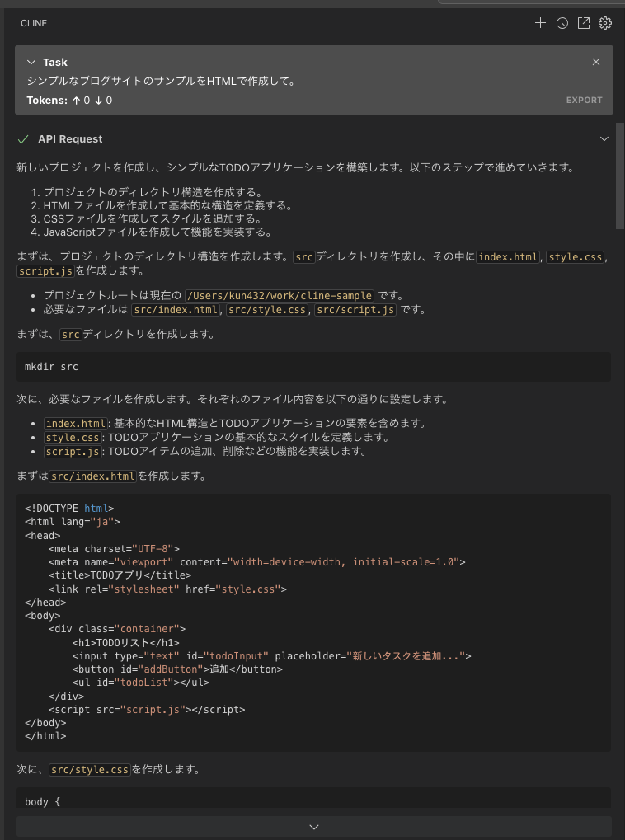Click the 'body {' CSS line
Screen dimensions: 625x840
43,802
